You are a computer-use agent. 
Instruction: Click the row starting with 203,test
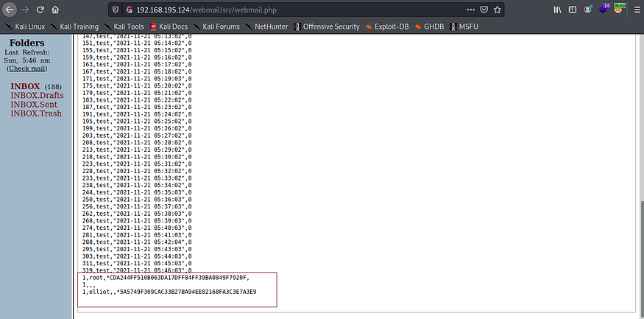(x=137, y=136)
